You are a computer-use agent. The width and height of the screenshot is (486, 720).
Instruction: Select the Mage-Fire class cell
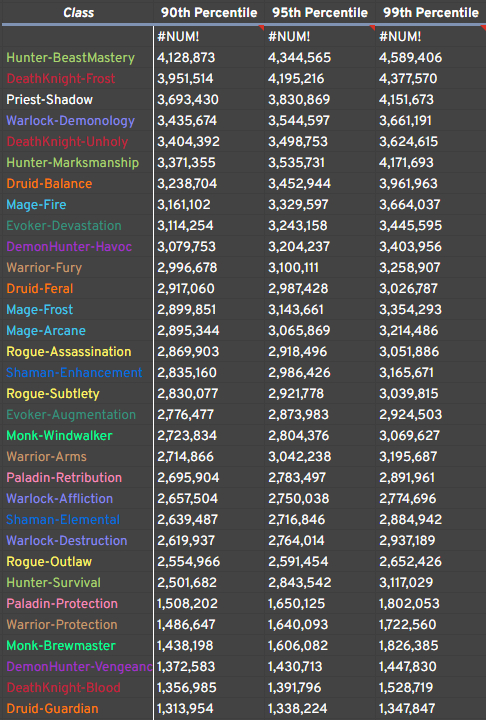pos(77,205)
